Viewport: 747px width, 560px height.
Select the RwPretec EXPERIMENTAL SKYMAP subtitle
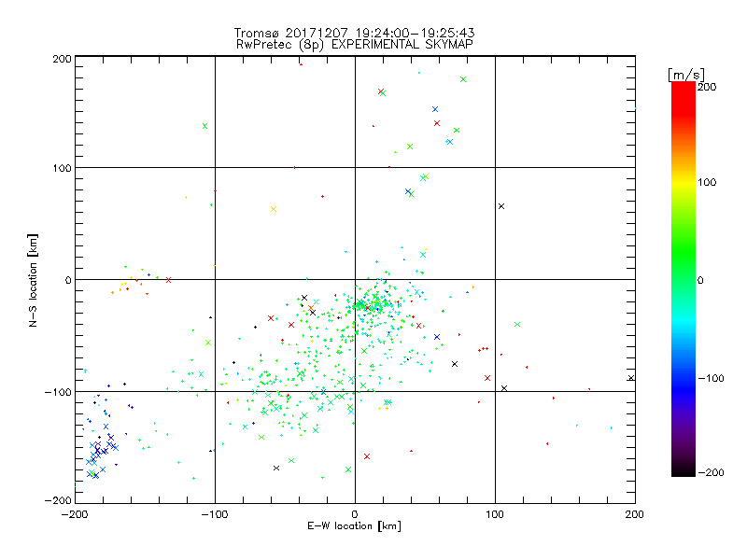(355, 44)
